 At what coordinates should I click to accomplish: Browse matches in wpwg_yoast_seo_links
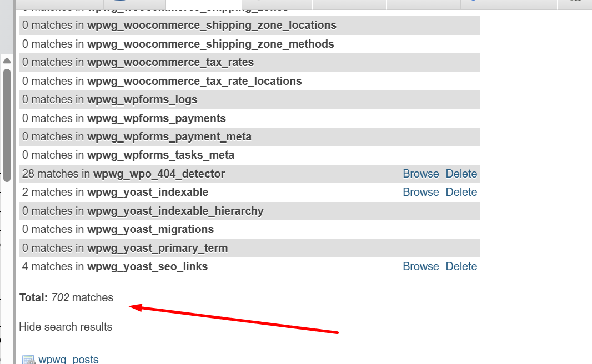coord(420,266)
